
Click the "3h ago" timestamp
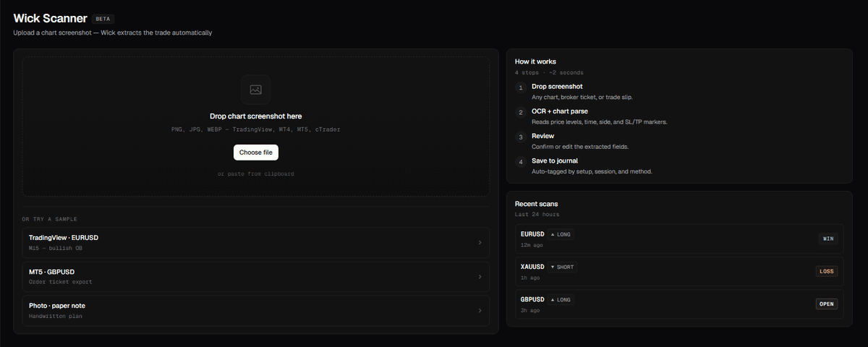coord(530,310)
